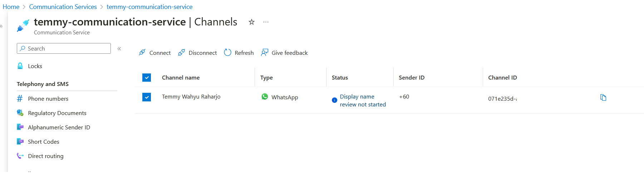Click the WhatsApp icon in Type column
Viewport: 644px width, 177px height.
pos(265,97)
